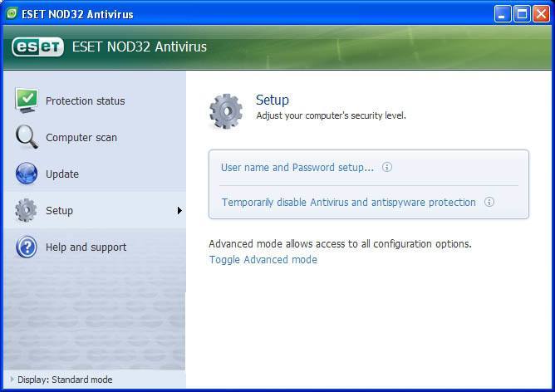
Task: Click 'Adjust your computer's security level.' text
Action: [x=331, y=115]
